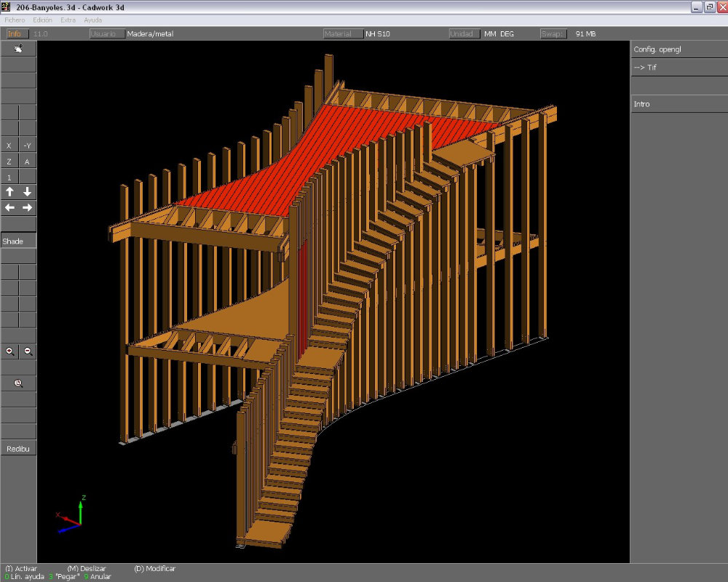Screen dimensions: 728x582
Task: Zoom out with the minus magnifier
Action: (28, 351)
